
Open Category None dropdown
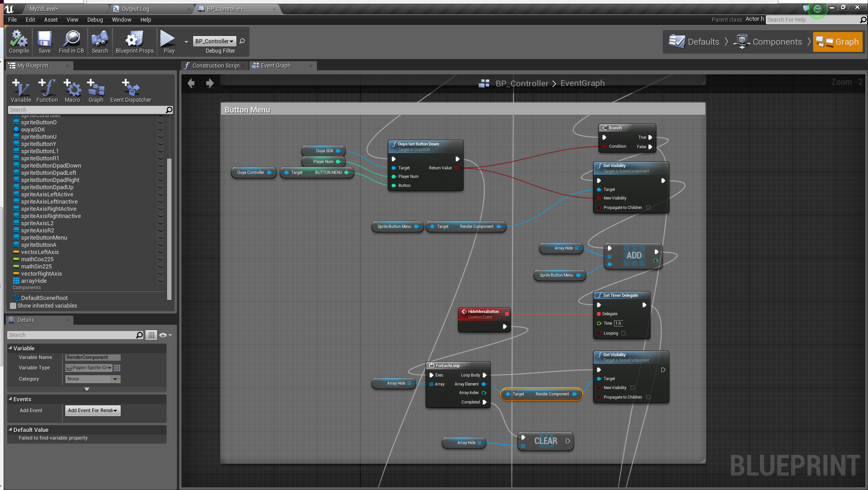point(93,379)
